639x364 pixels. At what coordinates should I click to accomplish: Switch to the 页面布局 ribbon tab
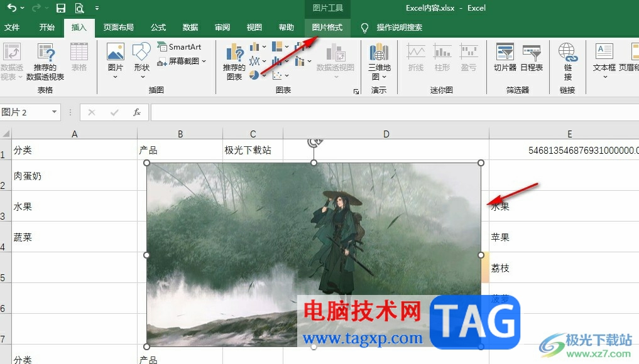click(118, 27)
